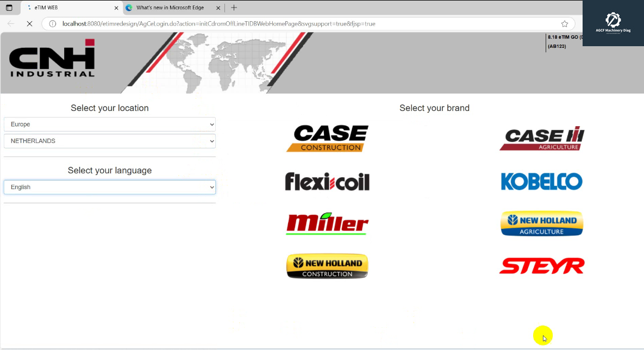Select the New Holland Construction brand logo

click(327, 266)
